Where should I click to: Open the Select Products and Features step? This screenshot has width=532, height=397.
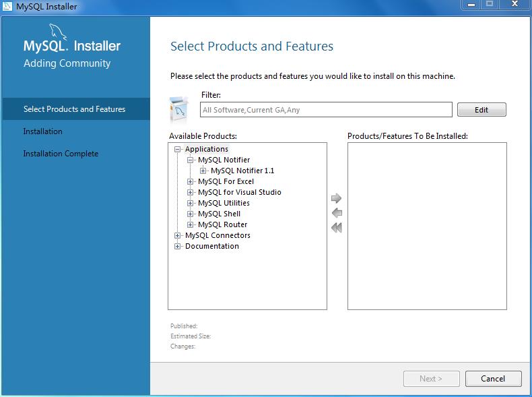click(76, 109)
